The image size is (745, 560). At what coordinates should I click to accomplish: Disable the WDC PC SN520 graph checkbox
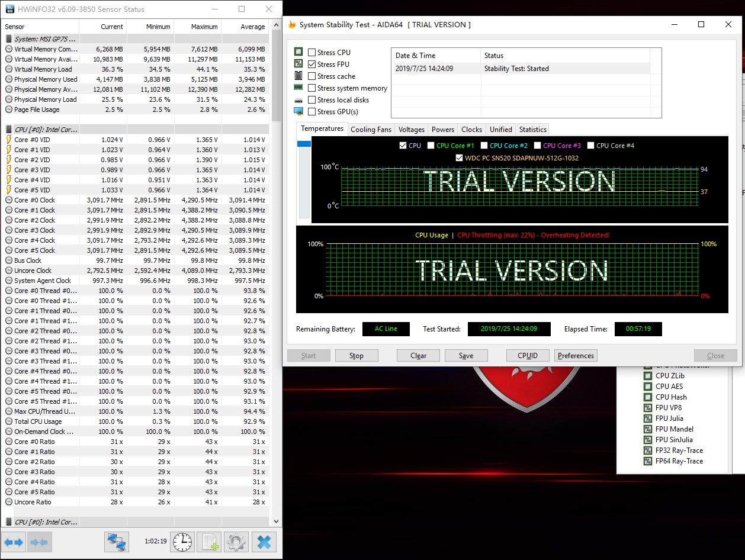[x=460, y=158]
